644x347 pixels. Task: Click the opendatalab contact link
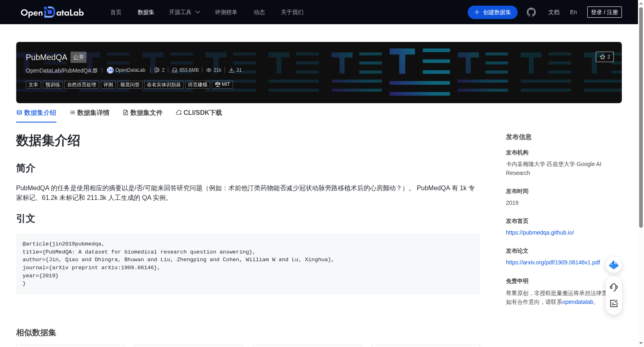point(578,302)
